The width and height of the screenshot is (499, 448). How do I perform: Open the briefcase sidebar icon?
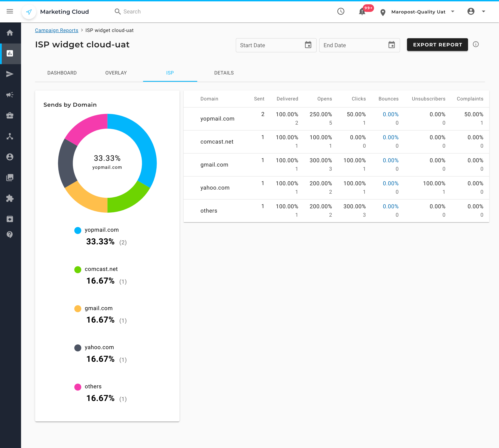(10, 115)
